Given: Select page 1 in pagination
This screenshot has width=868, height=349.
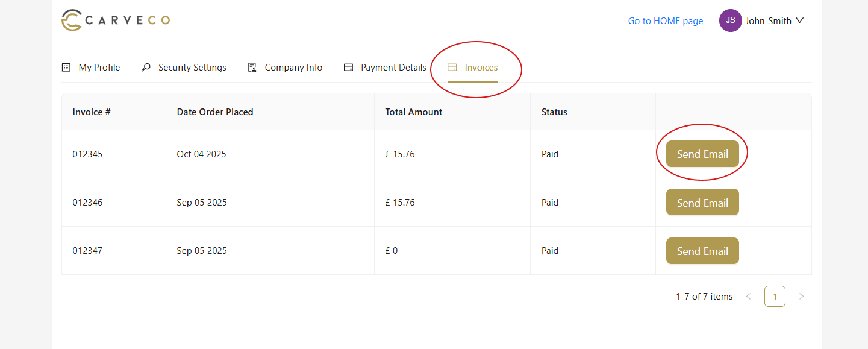Looking at the screenshot, I should (x=775, y=297).
